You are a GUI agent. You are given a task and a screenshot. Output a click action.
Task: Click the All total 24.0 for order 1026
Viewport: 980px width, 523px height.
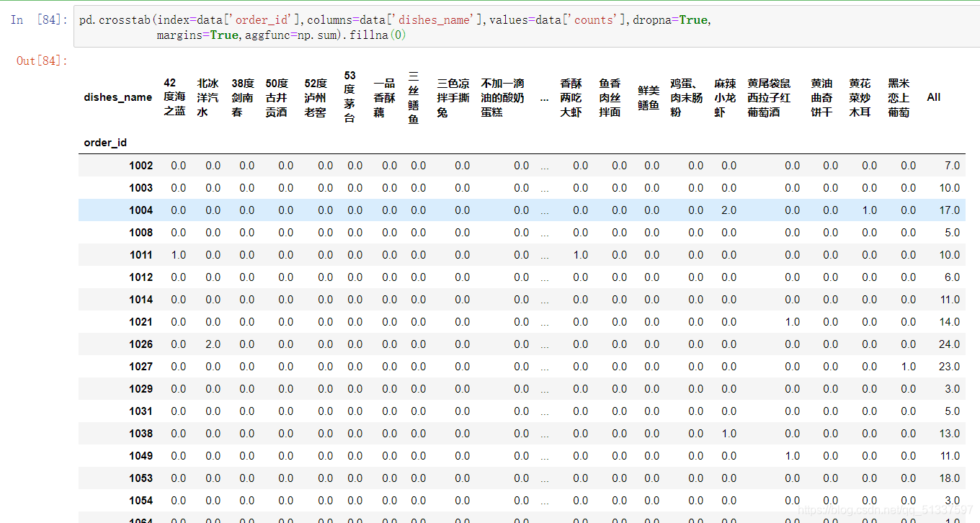pyautogui.click(x=950, y=344)
